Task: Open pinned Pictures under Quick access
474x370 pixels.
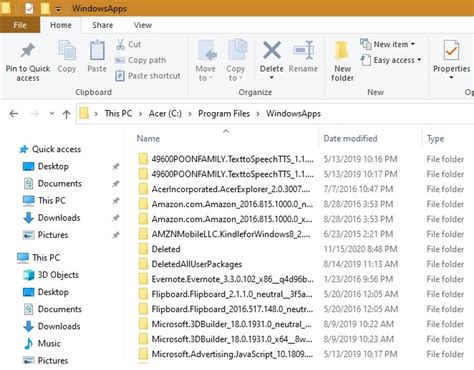Action: 45,235
